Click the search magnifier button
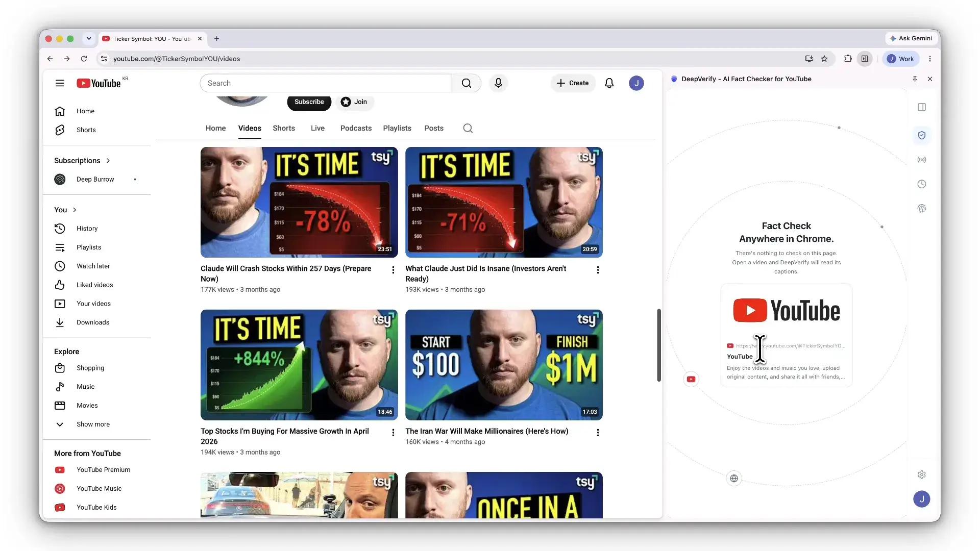 pos(467,83)
